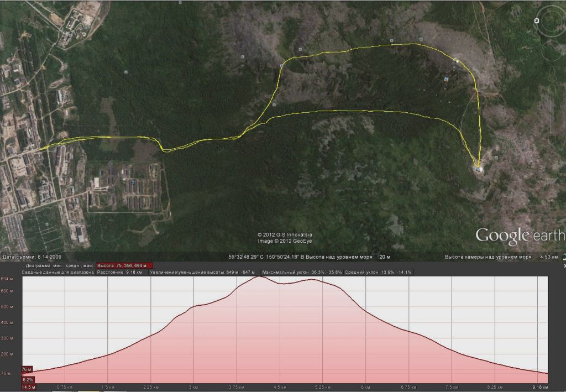The image size is (566, 392).
Task: Select the Средний уклон statistic
Action: [378, 273]
